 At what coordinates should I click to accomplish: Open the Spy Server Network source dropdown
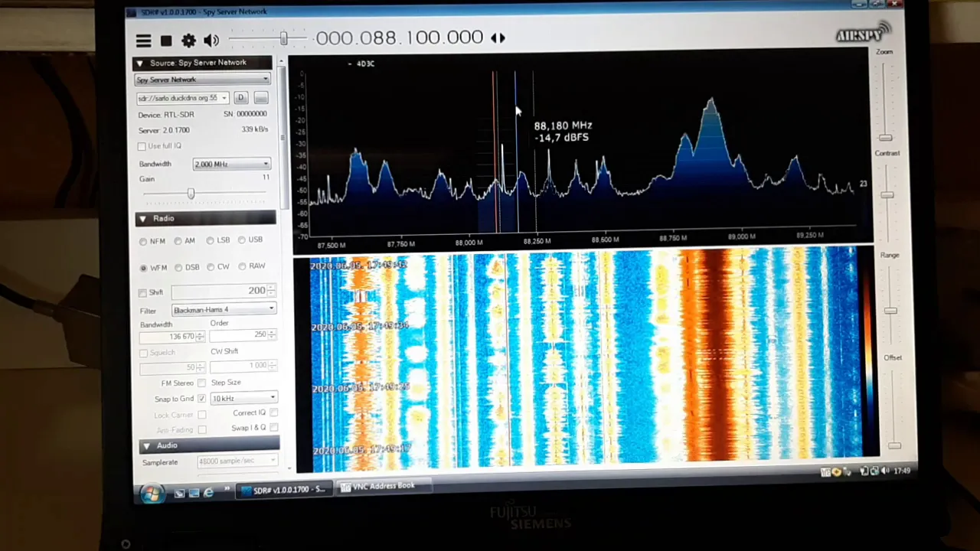pos(203,80)
